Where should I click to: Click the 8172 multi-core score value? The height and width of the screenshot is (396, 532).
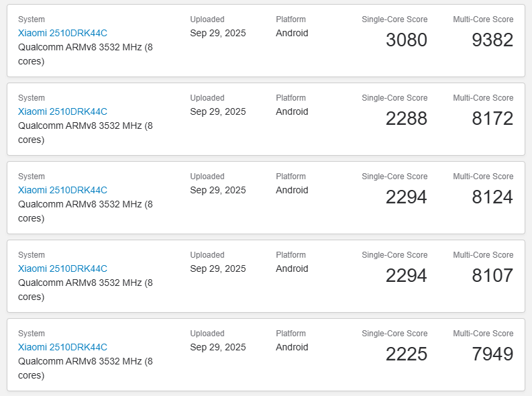tap(492, 119)
